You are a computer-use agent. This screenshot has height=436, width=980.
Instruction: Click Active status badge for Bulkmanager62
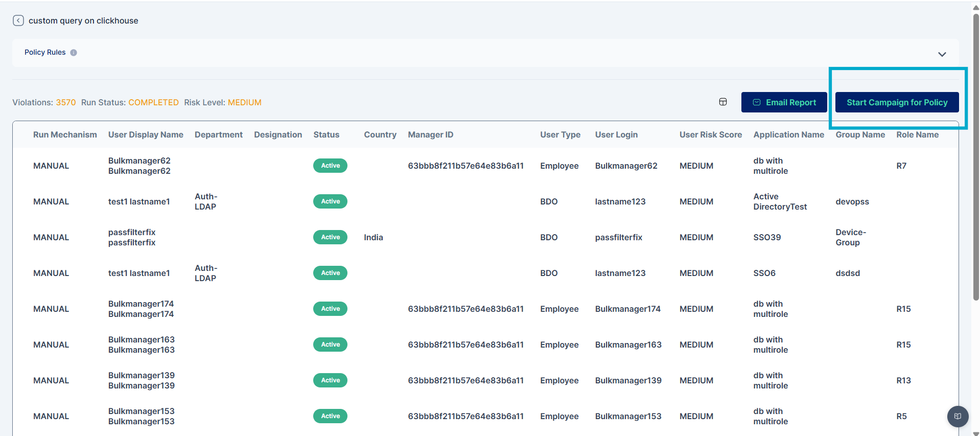point(330,166)
